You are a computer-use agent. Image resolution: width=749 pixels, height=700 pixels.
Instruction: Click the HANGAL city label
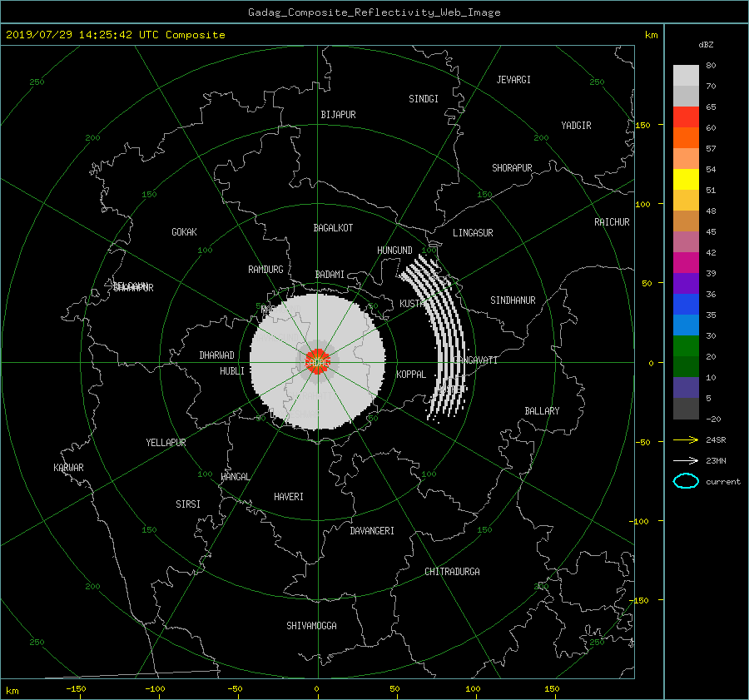tap(235, 477)
